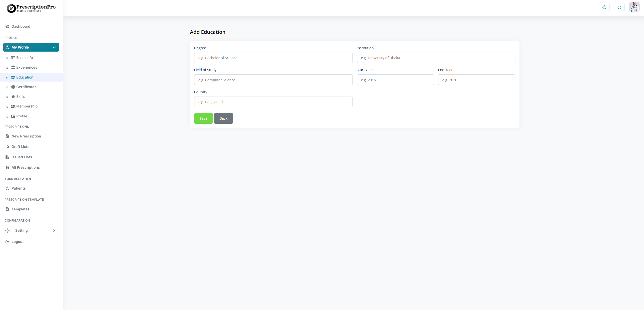Click the Certificates badge icon
The height and width of the screenshot is (310, 644).
pos(13,87)
